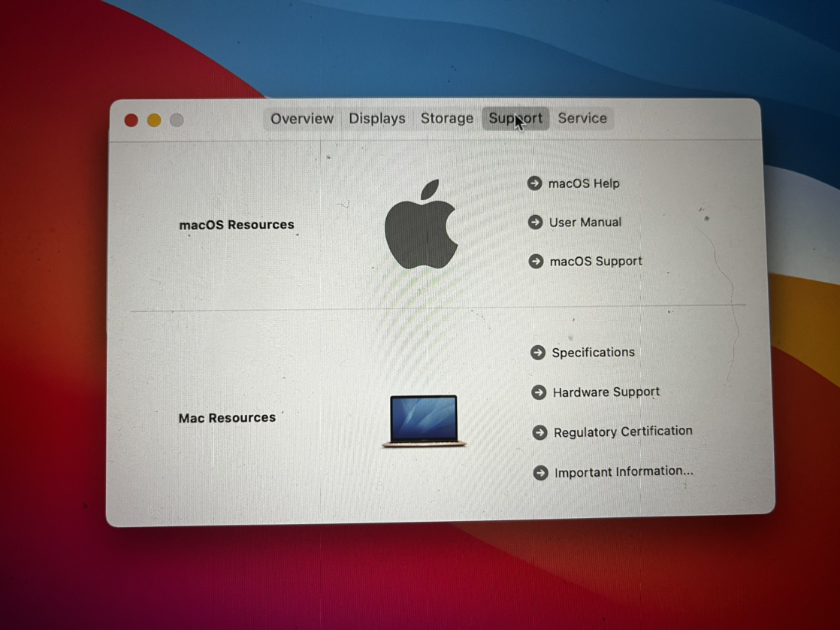Click the arrow icon beside Important Information
840x630 pixels.
tap(540, 472)
